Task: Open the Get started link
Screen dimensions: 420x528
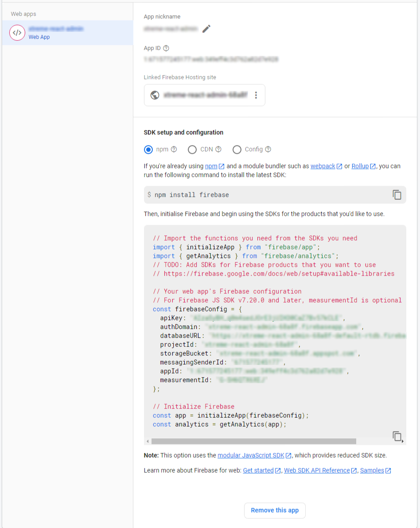Action: 258,470
